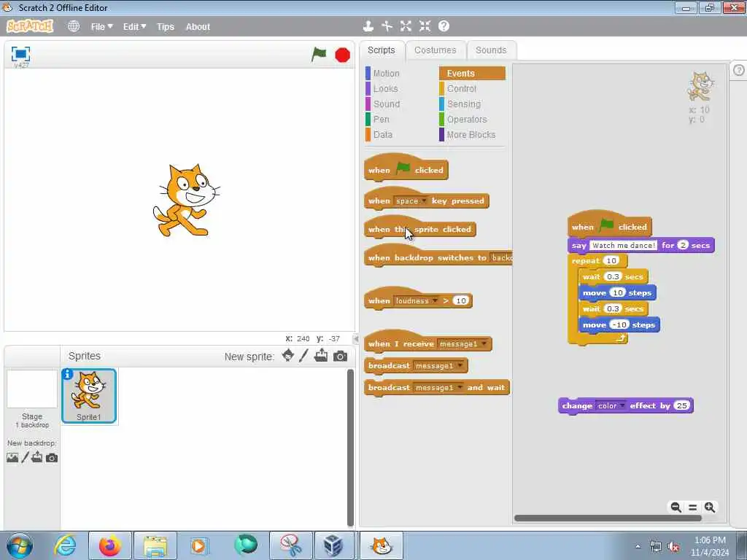747x560 pixels.
Task: Select the Operators block category
Action: pyautogui.click(x=467, y=119)
